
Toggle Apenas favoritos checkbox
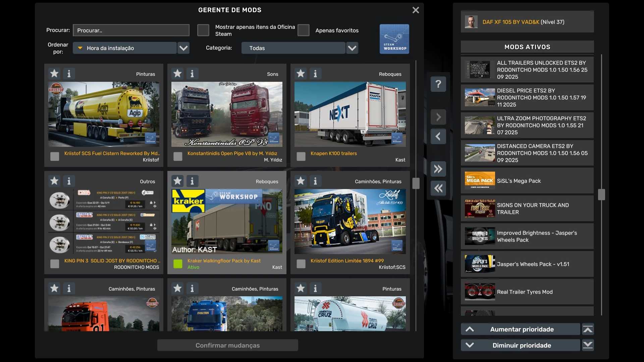(303, 30)
